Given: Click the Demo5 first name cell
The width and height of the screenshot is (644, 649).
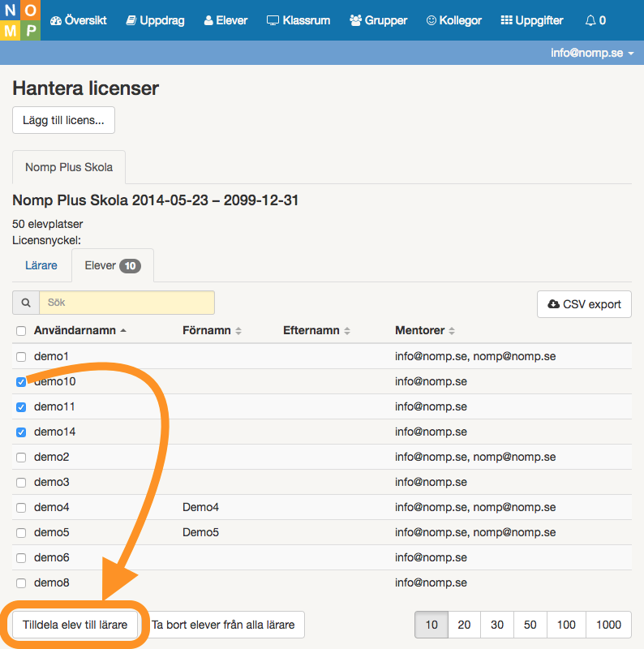Looking at the screenshot, I should pyautogui.click(x=200, y=533).
